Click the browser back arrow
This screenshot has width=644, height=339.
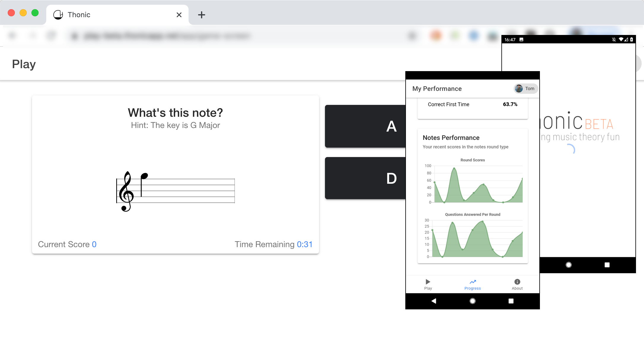(x=12, y=36)
